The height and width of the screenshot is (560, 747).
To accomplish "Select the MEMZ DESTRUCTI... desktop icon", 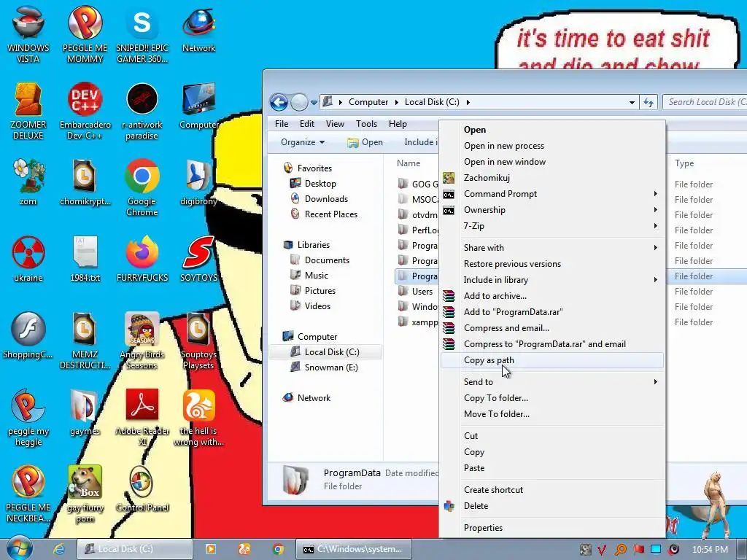I will (85, 341).
